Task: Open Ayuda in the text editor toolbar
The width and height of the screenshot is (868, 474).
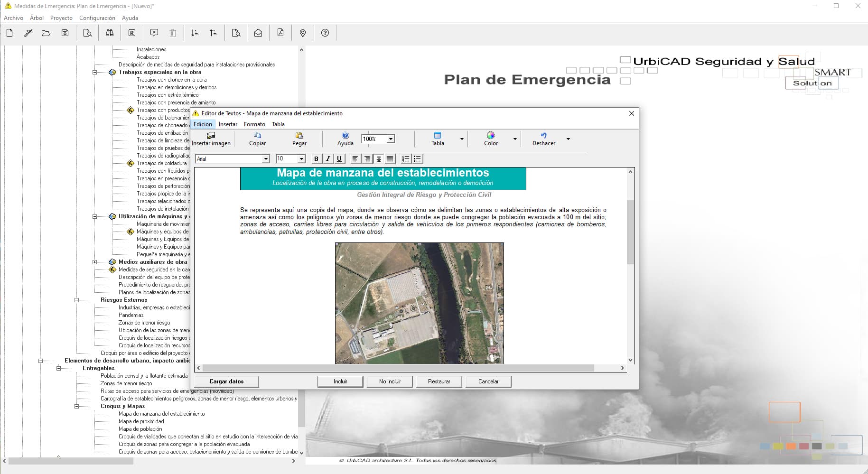Action: tap(345, 139)
